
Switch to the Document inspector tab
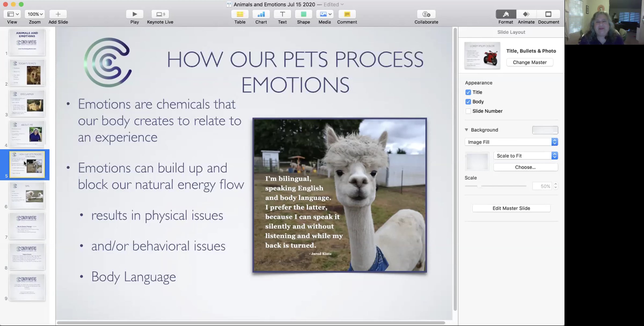coord(548,14)
